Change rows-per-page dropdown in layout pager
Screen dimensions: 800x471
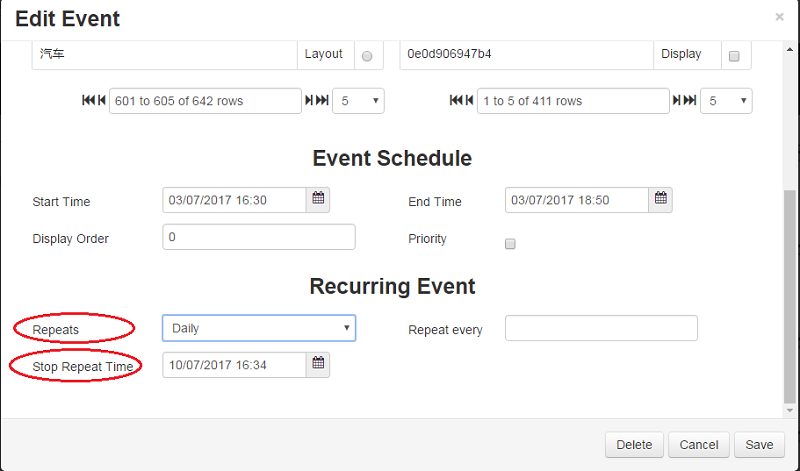coord(357,101)
